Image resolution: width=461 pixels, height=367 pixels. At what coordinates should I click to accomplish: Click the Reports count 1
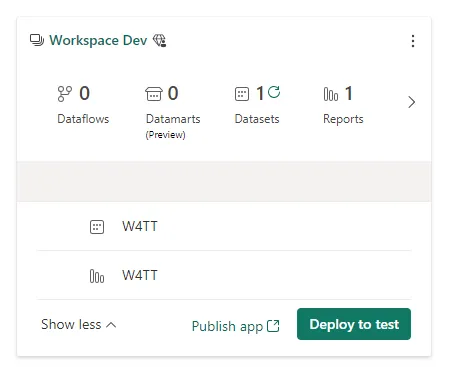[349, 93]
